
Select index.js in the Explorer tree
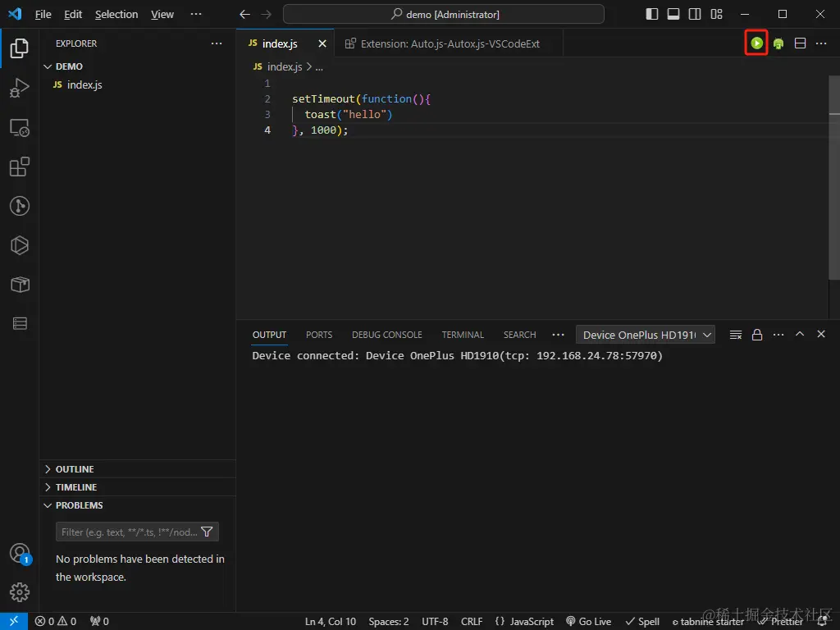[84, 84]
